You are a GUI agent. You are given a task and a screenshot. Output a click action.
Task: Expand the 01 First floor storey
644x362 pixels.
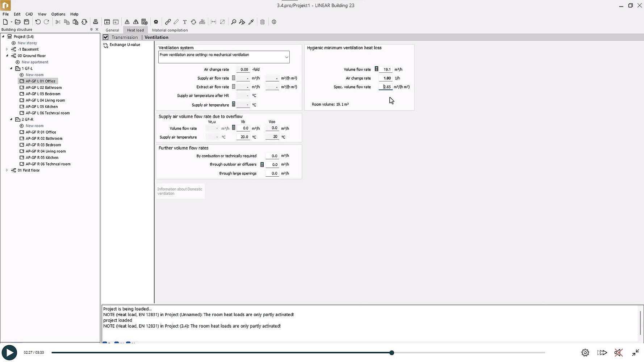pos(7,170)
